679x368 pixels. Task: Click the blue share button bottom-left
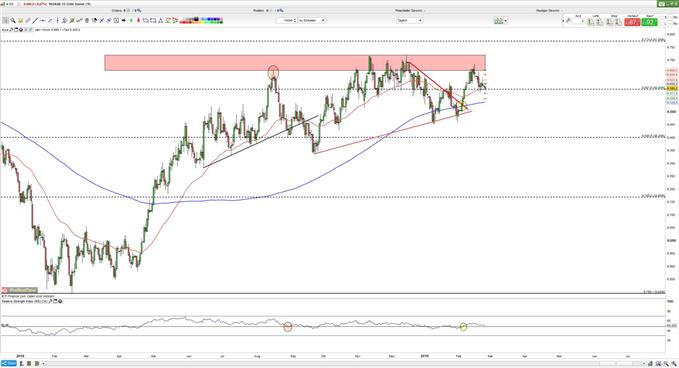click(x=8, y=363)
